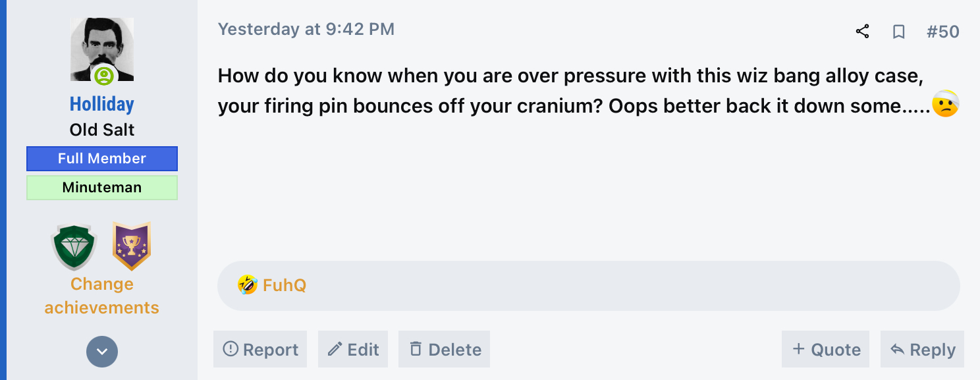Click the green online status indicator on avatar
Viewport: 980px width, 380px height.
(104, 76)
